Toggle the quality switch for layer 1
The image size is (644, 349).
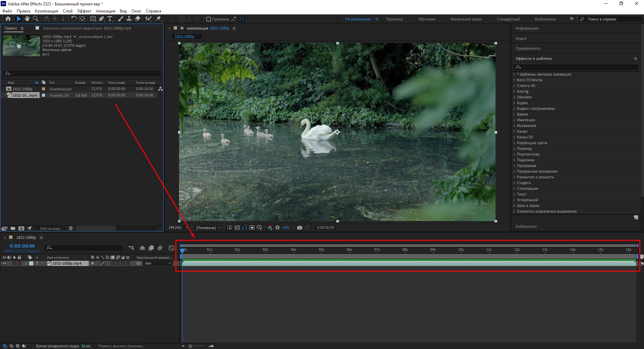(x=102, y=263)
